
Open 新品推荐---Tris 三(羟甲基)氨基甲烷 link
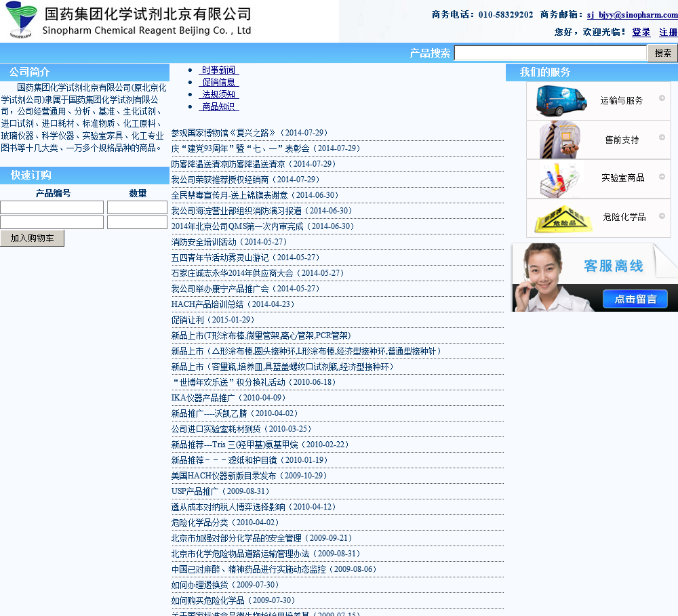260,445
